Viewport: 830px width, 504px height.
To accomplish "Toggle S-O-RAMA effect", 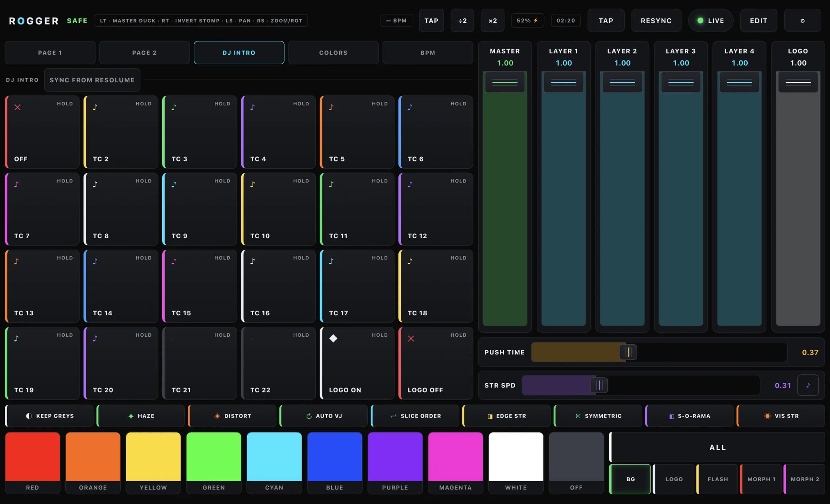I will click(x=689, y=416).
